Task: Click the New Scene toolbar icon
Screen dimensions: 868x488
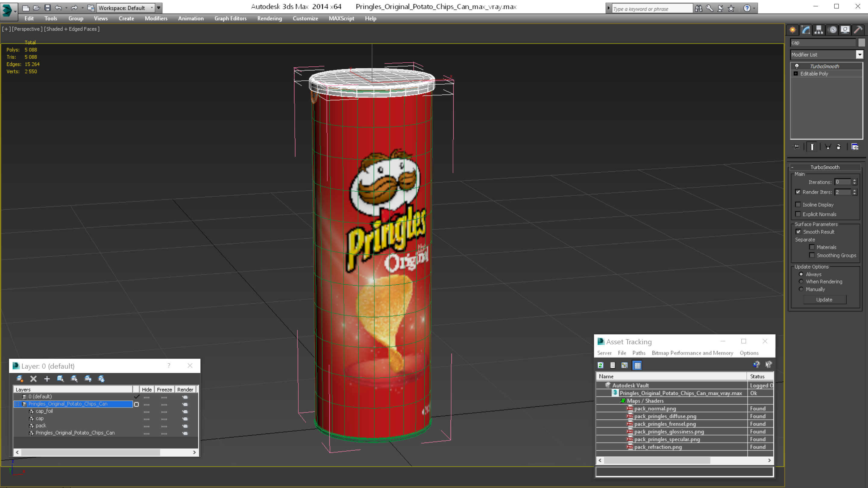Action: point(26,8)
